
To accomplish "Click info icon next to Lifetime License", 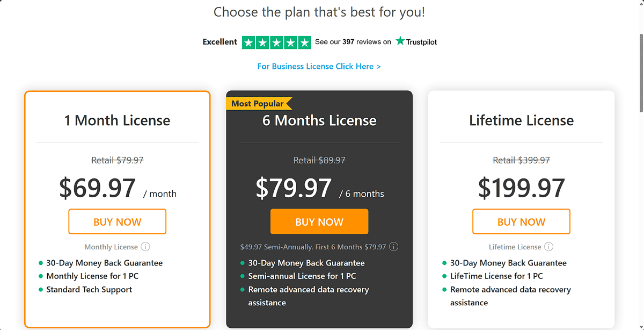I will tap(548, 247).
